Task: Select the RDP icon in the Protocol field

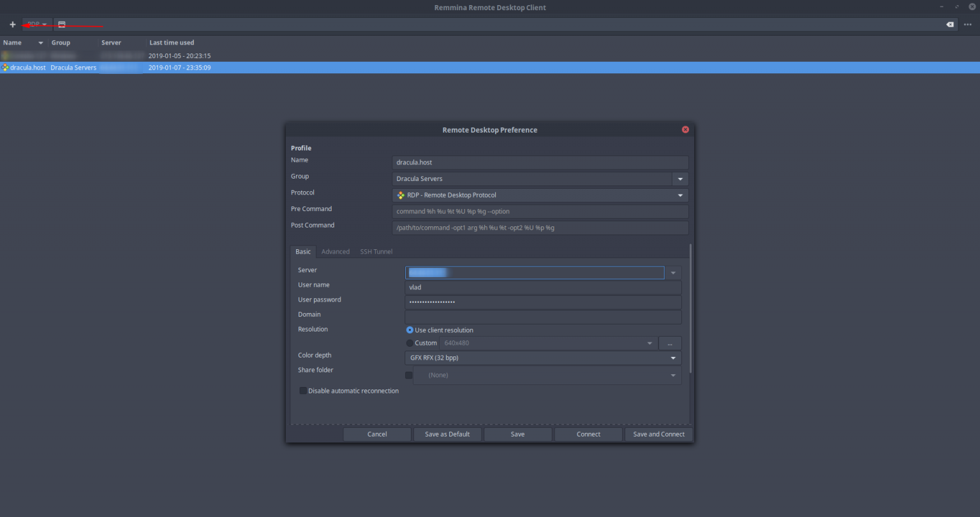Action: click(x=402, y=195)
